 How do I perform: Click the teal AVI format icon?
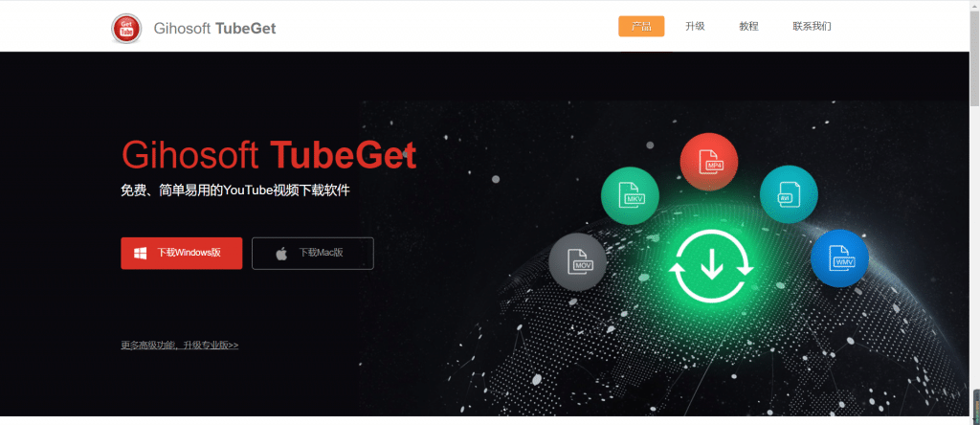(x=789, y=193)
